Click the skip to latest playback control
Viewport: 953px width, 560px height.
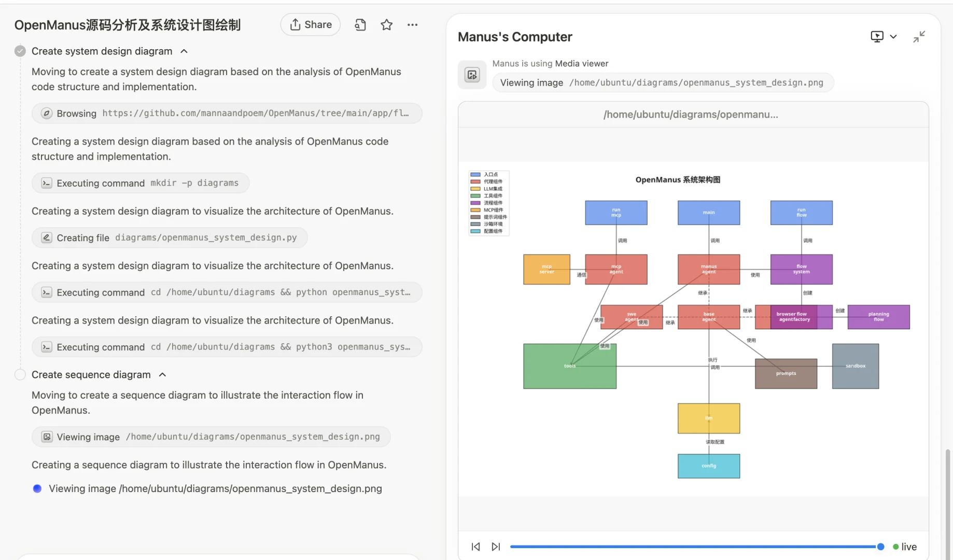[x=496, y=546]
